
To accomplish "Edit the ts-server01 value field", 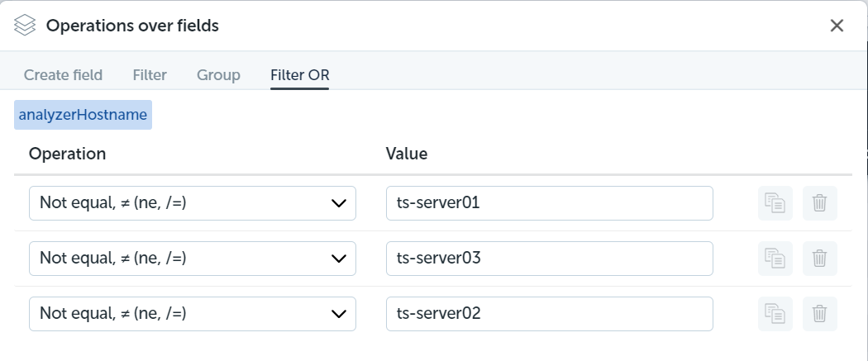I will point(549,203).
